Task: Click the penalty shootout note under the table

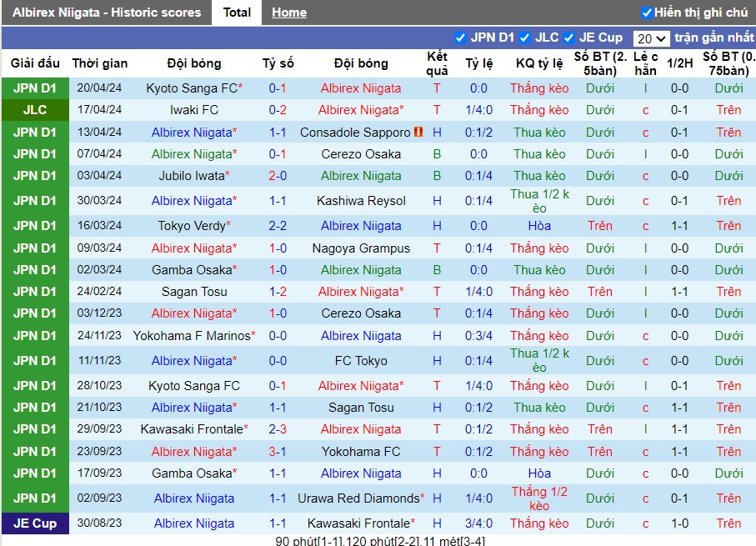Action: click(380, 541)
